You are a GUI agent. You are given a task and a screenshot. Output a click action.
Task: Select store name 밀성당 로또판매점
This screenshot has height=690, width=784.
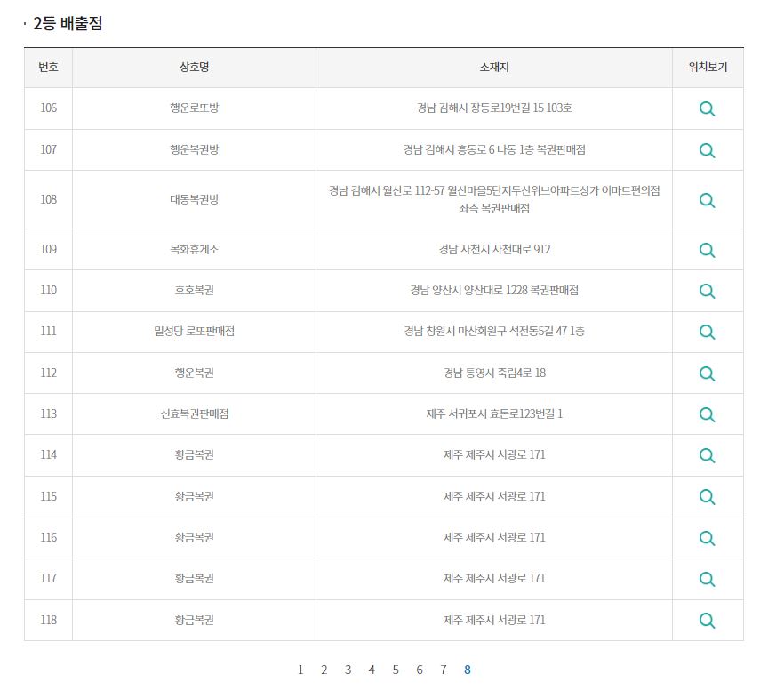coord(194,331)
